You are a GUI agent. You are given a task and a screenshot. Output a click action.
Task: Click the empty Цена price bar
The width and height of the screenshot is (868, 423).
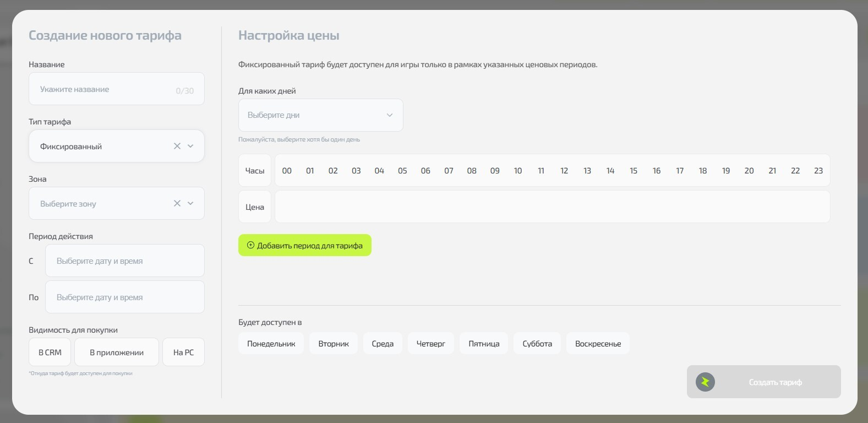point(552,207)
